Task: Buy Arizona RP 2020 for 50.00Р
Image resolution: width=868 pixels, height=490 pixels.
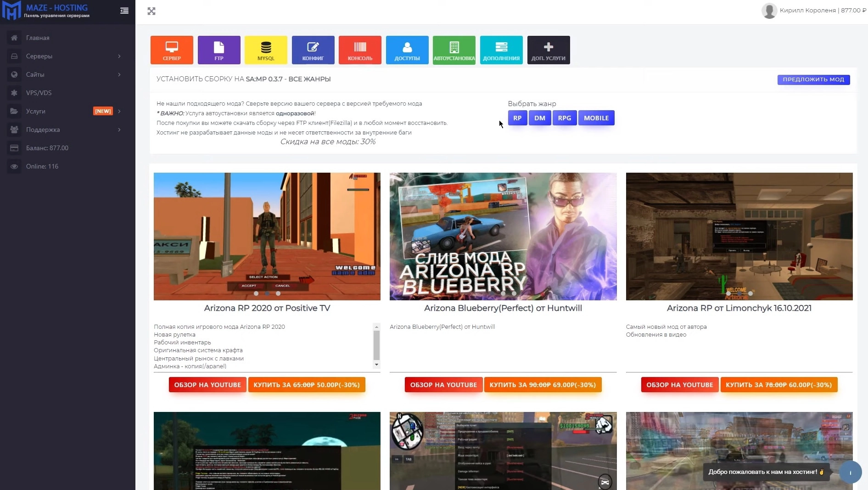Action: tap(307, 385)
